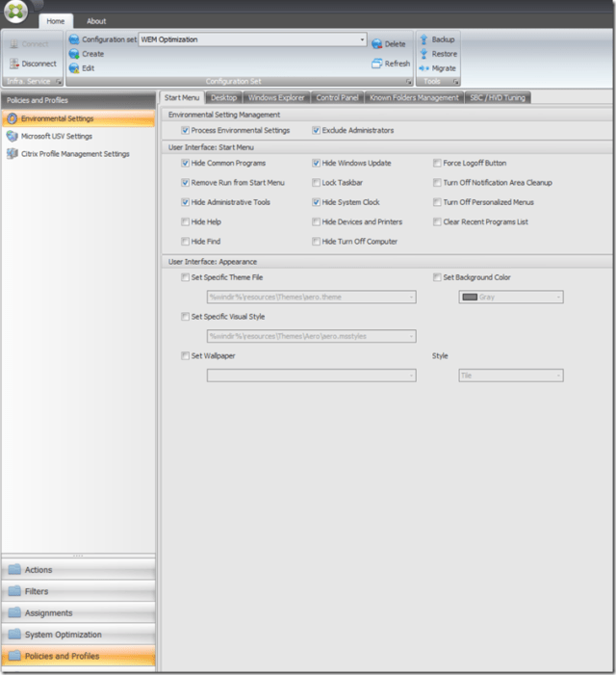Open the theme file path dropdown
The image size is (616, 675).
[x=411, y=297]
